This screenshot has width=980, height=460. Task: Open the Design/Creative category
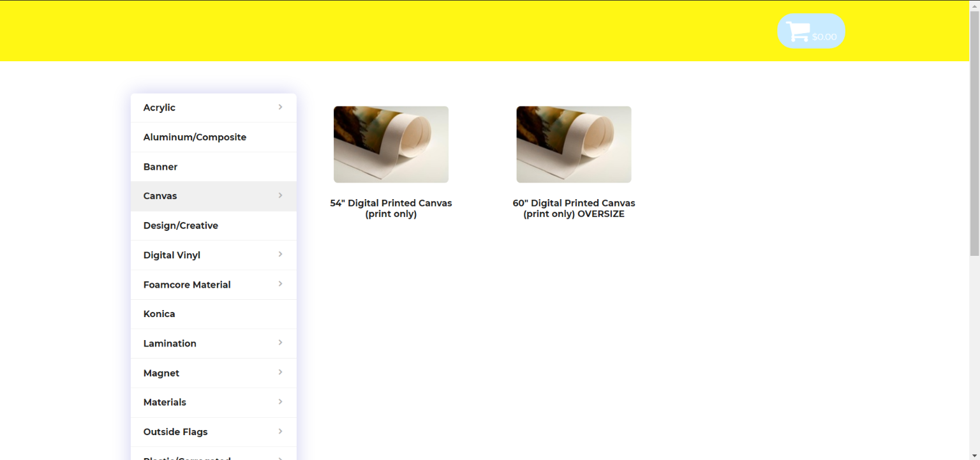coord(214,226)
